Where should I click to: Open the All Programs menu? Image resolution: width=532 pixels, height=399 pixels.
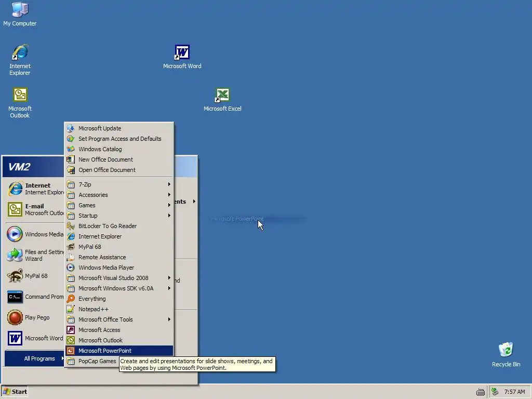[34, 358]
